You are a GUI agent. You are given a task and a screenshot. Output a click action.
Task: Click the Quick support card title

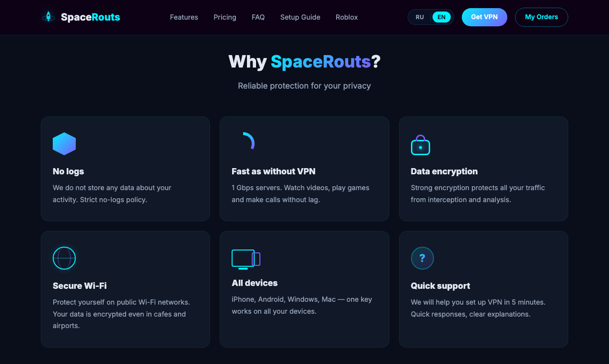click(x=440, y=286)
